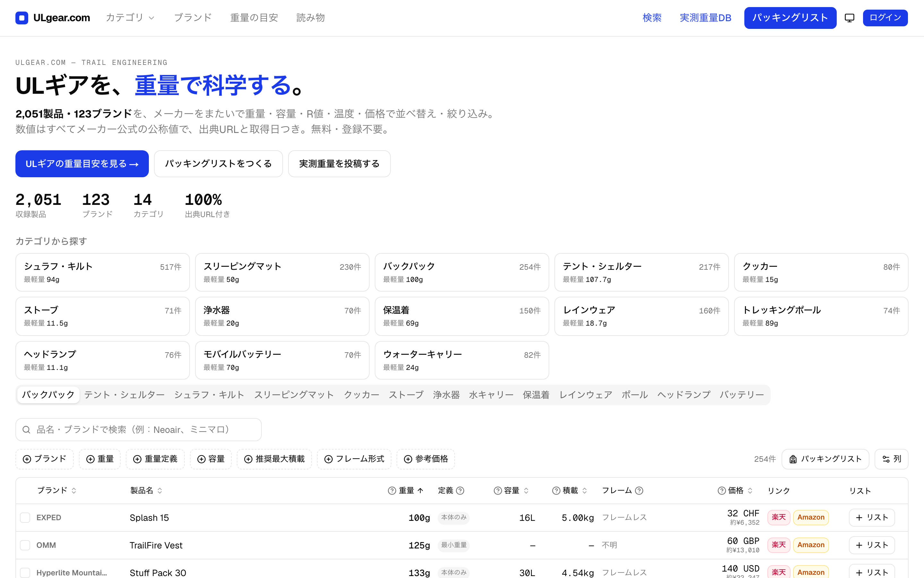Screen dimensions: 924x578
Task: Open the スリーピングマット category card
Action: 282,272
